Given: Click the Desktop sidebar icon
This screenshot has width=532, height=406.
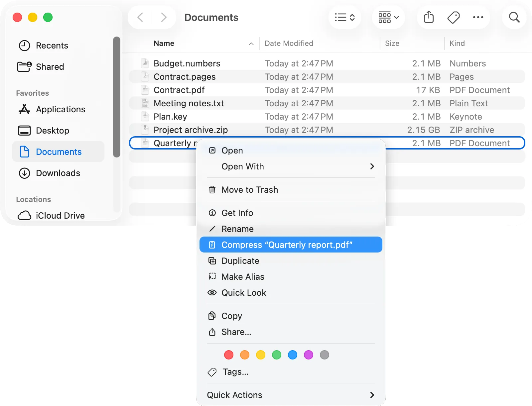Looking at the screenshot, I should click(x=24, y=131).
